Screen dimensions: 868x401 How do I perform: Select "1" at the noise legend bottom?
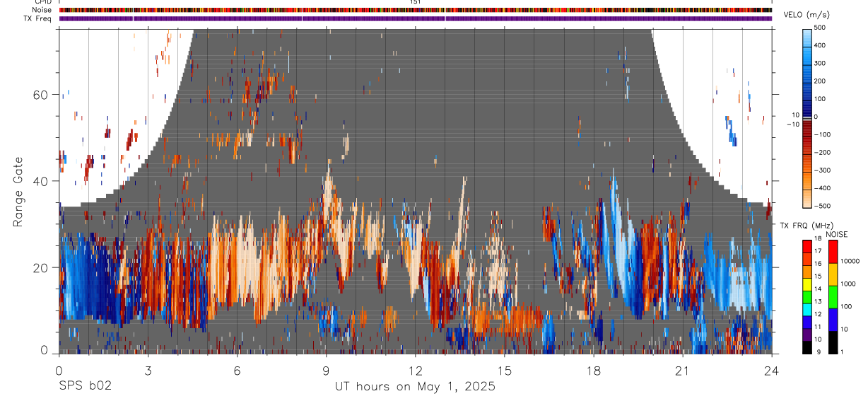pyautogui.click(x=843, y=351)
